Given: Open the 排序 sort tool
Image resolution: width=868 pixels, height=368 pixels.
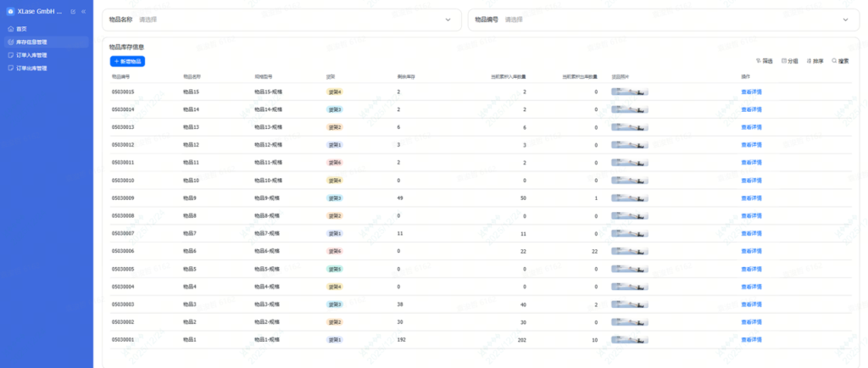Looking at the screenshot, I should tap(815, 61).
